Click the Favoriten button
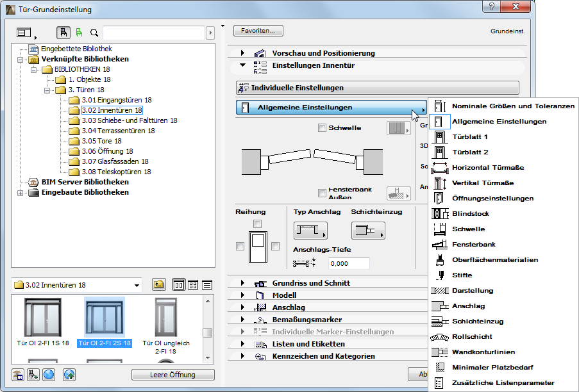579x392 pixels. coord(258,30)
